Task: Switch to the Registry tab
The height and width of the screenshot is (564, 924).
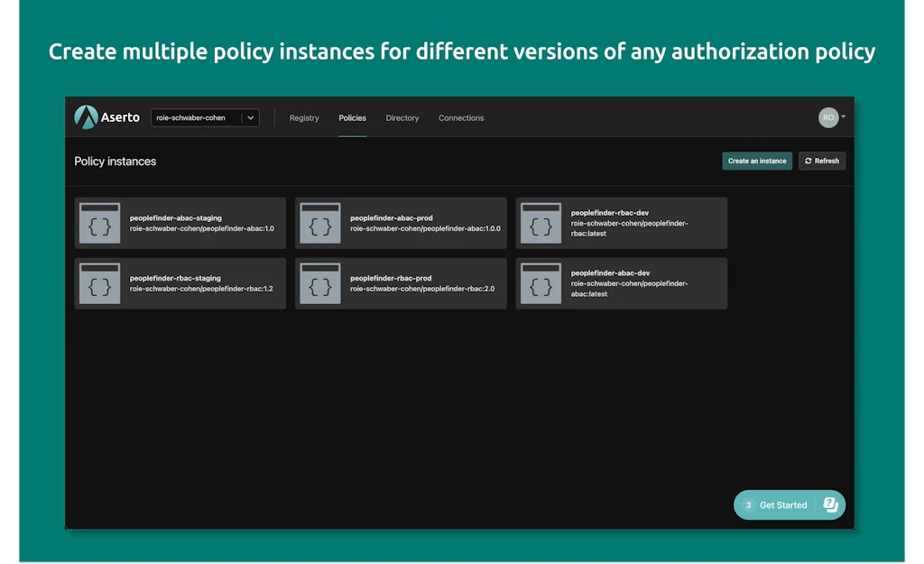Action: pyautogui.click(x=304, y=118)
